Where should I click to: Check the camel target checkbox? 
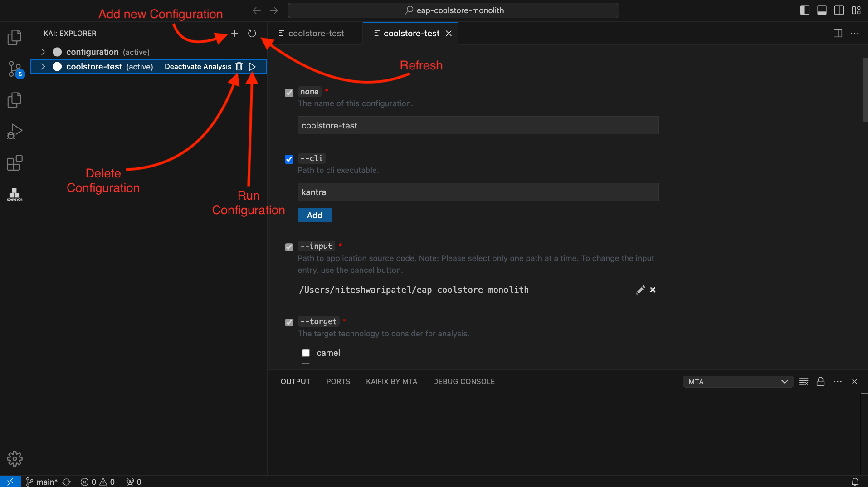click(x=306, y=353)
